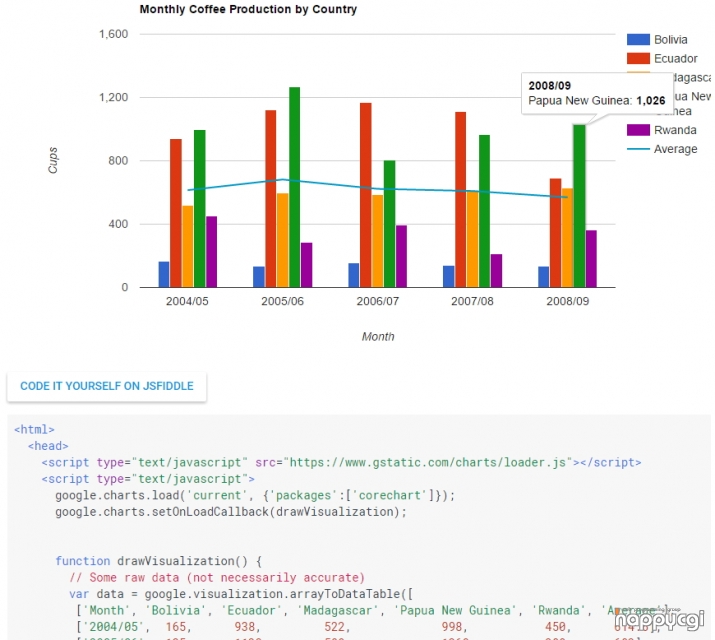
Task: Click the 400 y-axis value
Action: [x=118, y=224]
